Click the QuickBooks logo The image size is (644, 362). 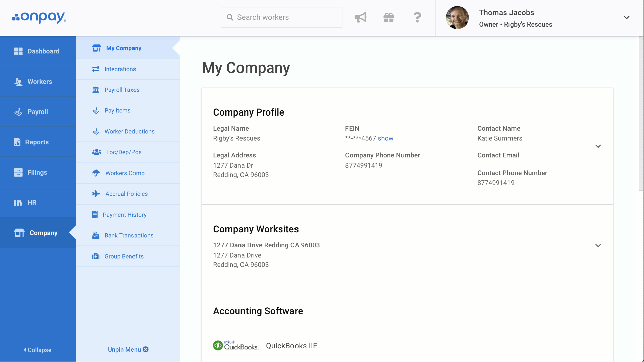[x=236, y=345]
